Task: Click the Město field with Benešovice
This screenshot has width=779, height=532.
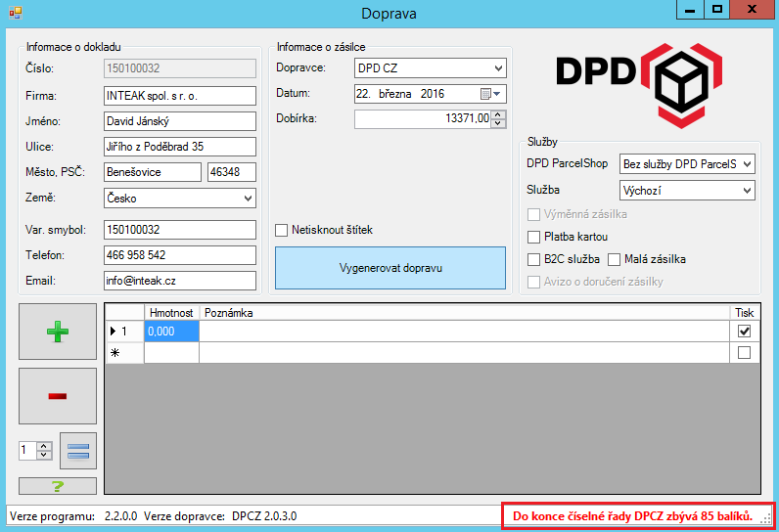Action: (153, 172)
